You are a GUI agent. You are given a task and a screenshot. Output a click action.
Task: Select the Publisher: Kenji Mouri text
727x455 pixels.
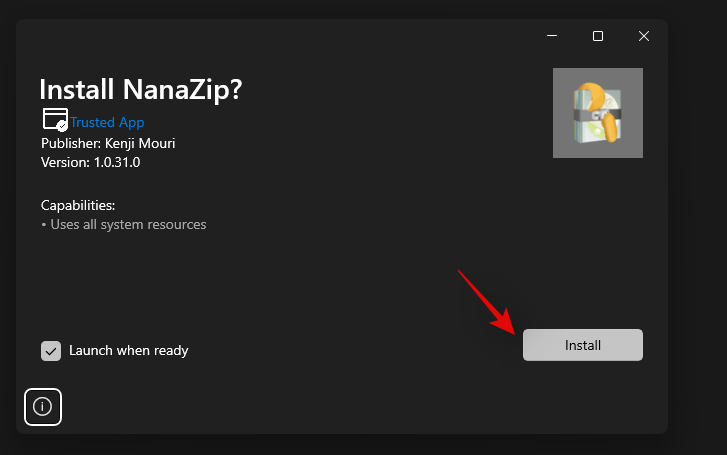tap(108, 143)
